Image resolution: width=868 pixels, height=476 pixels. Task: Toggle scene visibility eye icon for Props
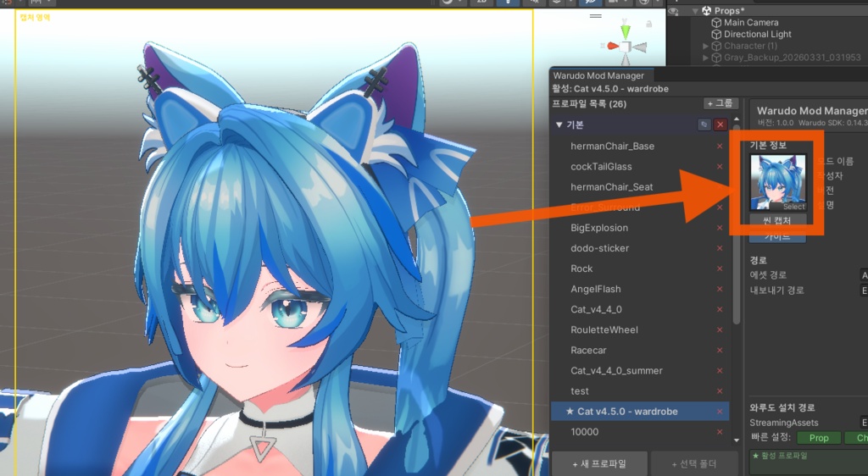pyautogui.click(x=674, y=10)
